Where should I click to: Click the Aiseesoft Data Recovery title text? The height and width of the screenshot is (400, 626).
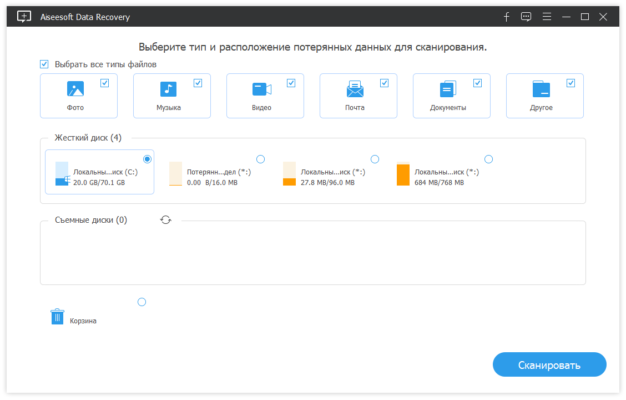tap(85, 17)
